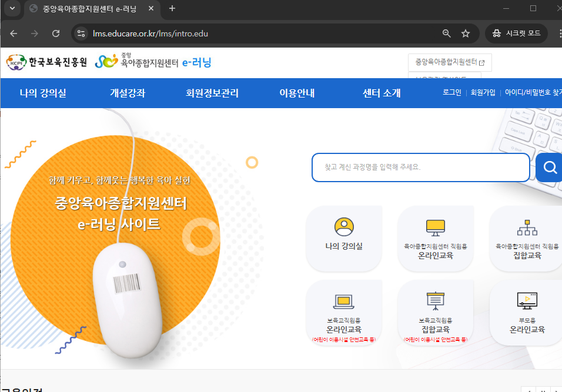The height and width of the screenshot is (392, 562).
Task: Advance to the next banner slide
Action: [x=557, y=390]
